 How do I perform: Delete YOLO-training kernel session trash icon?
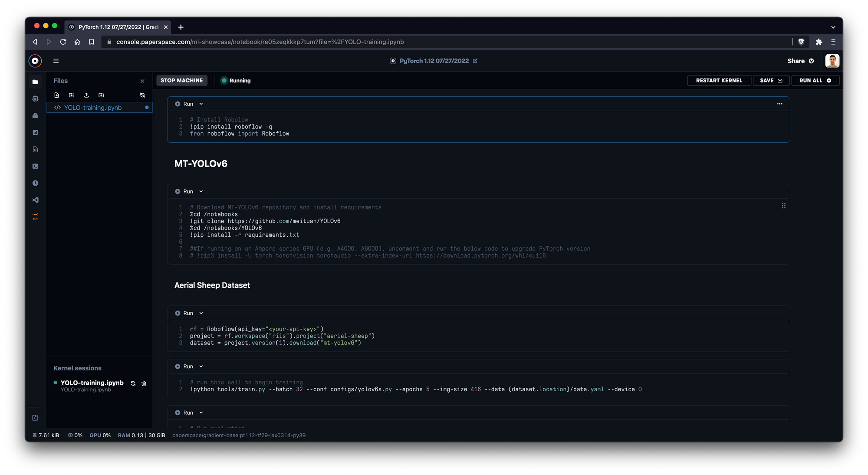[144, 383]
